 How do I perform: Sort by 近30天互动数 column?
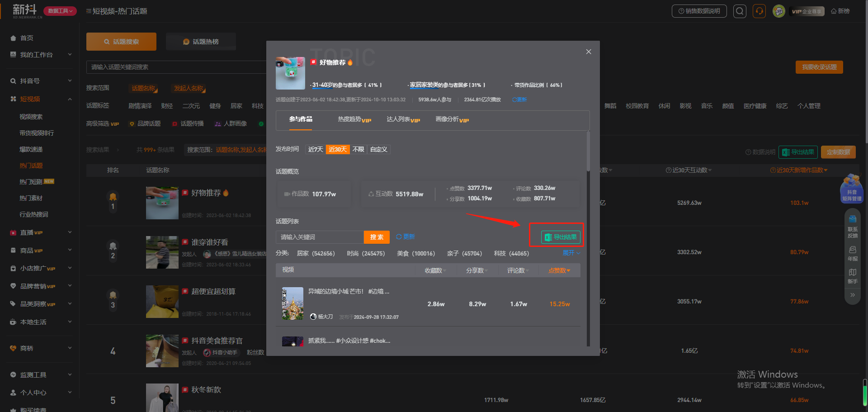pos(689,170)
